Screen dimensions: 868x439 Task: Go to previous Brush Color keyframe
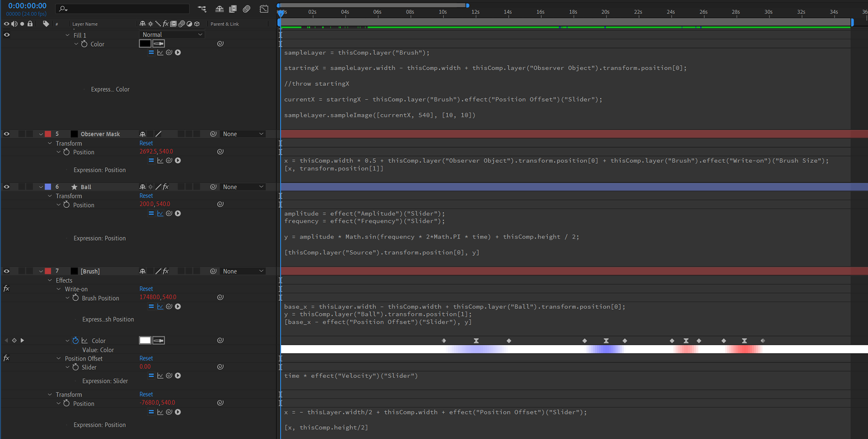(x=6, y=340)
